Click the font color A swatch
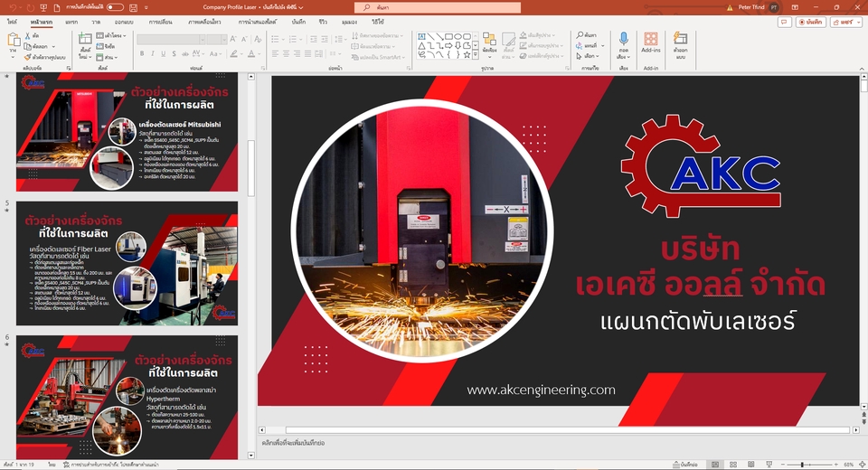This screenshot has width=868, height=470. tap(251, 53)
